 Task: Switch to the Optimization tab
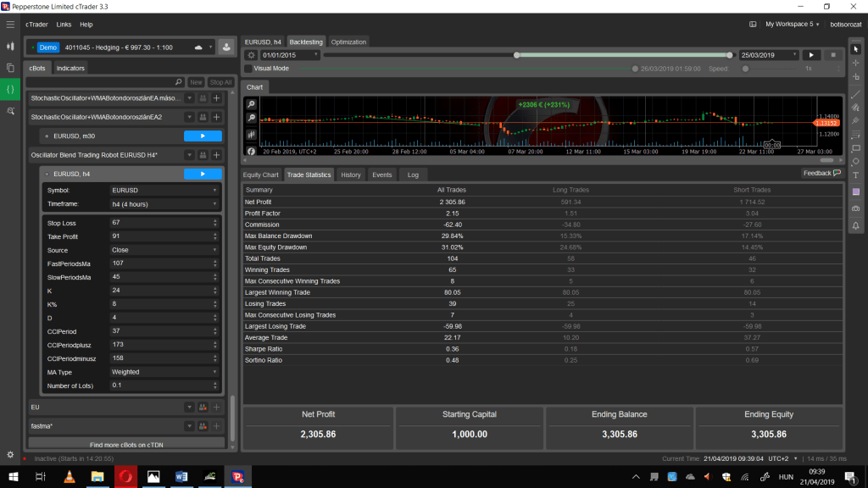348,42
